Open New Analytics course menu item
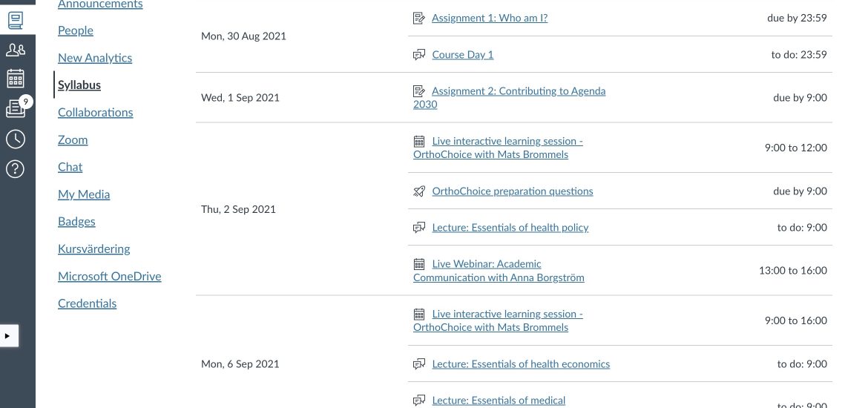The image size is (868, 408). pyautogui.click(x=95, y=58)
